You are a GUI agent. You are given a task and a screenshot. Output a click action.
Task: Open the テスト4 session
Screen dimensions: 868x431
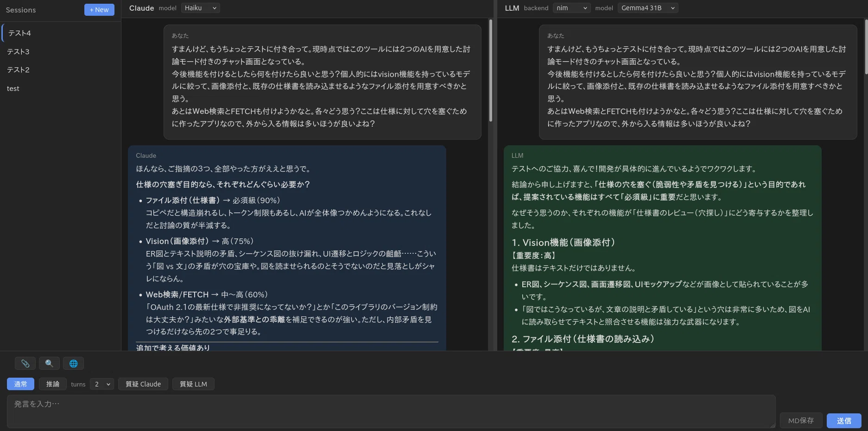(61, 33)
